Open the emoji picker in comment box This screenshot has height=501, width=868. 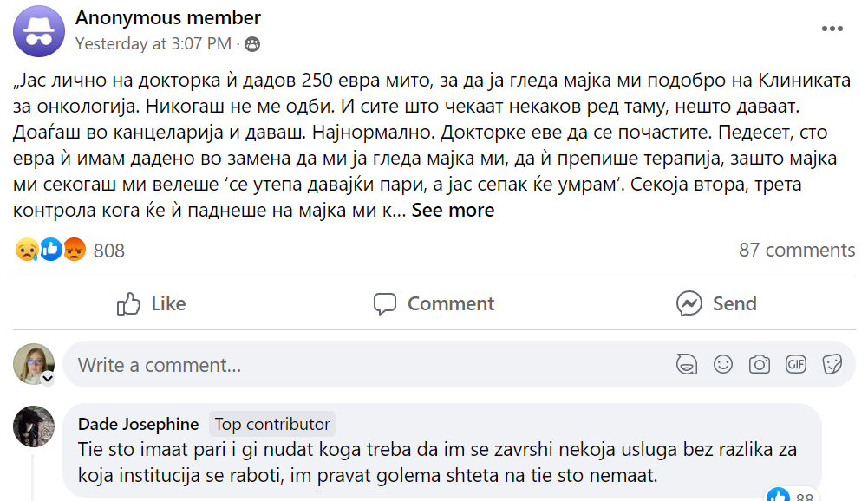[723, 365]
